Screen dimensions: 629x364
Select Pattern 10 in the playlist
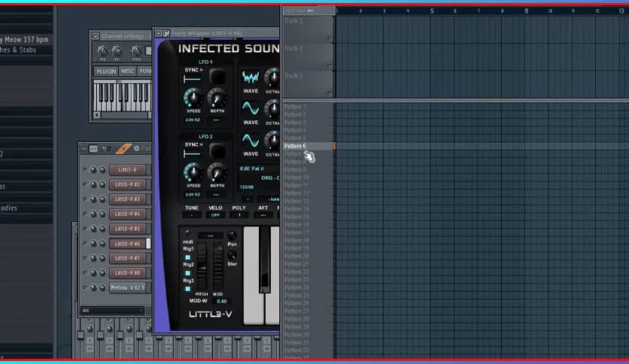pos(296,177)
